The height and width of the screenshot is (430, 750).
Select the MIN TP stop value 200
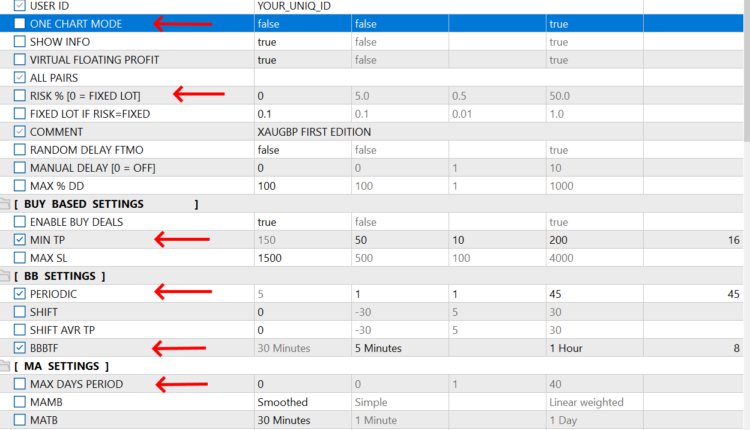(592, 240)
